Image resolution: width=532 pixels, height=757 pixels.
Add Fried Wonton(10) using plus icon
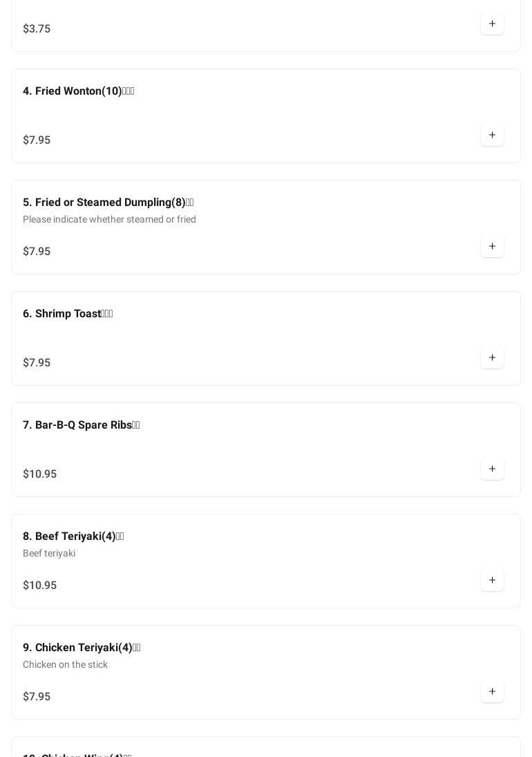(492, 135)
